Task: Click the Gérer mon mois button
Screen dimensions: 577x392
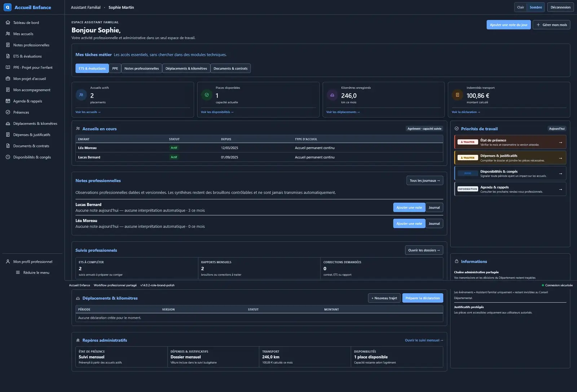Action: click(551, 25)
